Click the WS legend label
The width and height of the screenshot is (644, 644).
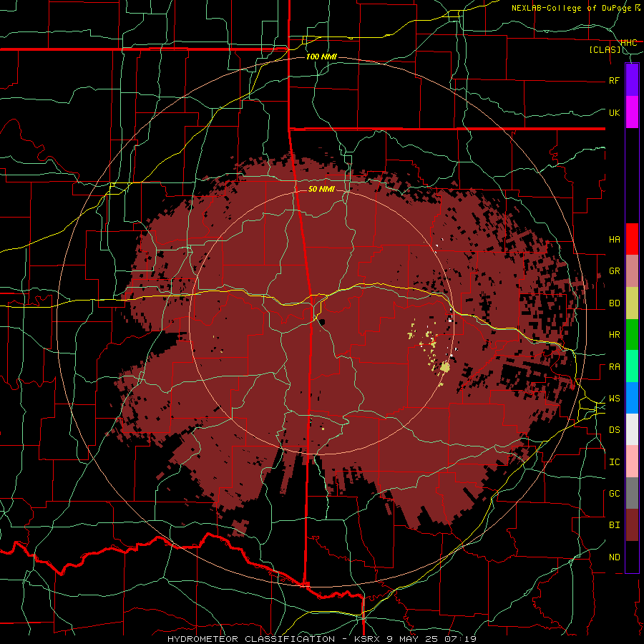[614, 399]
